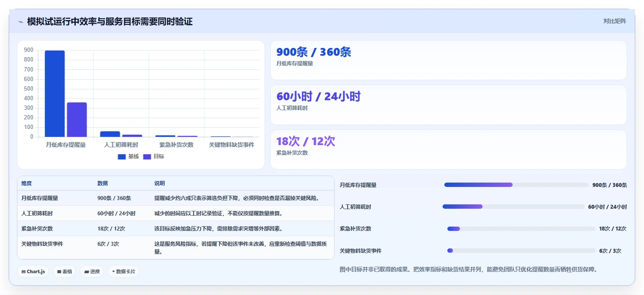Image resolution: width=644 pixels, height=295 pixels.
Task: Click x-axis label 关键物料缺货事件 in chart
Action: 231,145
